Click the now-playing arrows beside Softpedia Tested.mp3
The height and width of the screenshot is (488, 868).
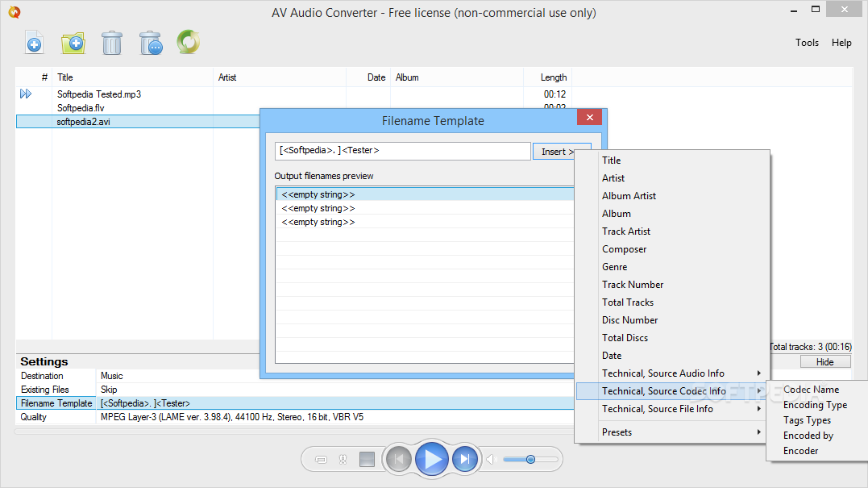pyautogui.click(x=26, y=94)
